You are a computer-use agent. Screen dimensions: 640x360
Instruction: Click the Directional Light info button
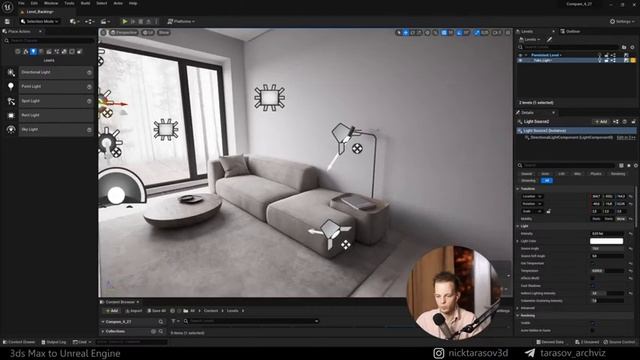89,72
